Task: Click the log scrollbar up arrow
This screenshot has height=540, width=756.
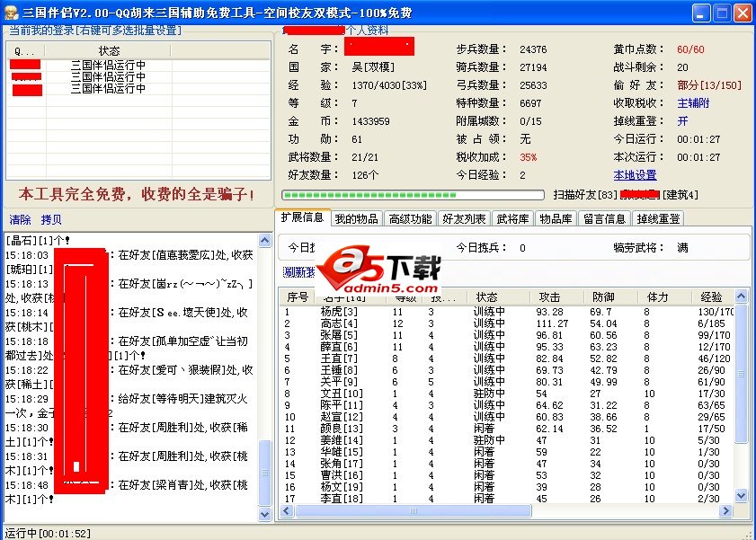Action: pyautogui.click(x=264, y=240)
